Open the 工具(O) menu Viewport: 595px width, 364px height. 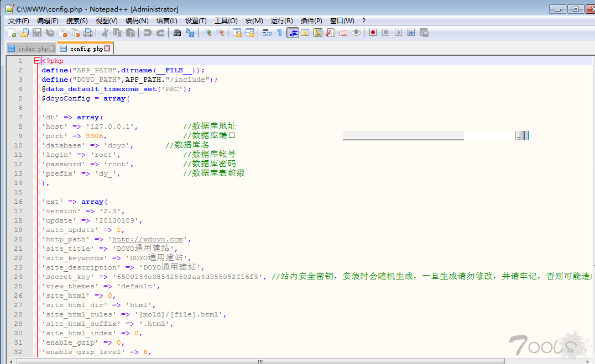tap(226, 21)
